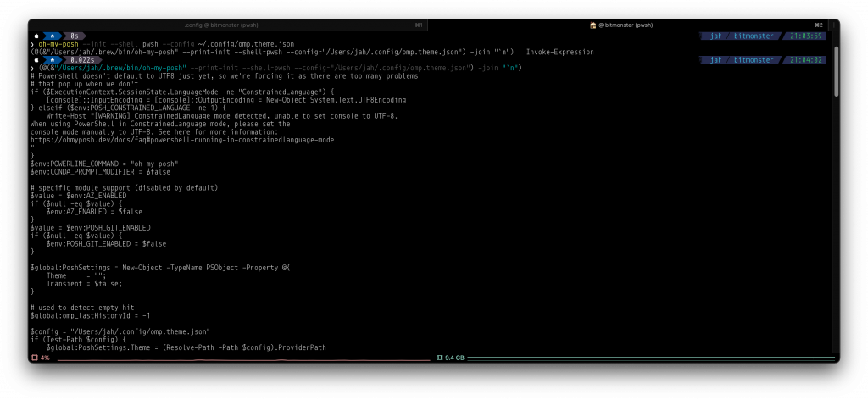The height and width of the screenshot is (400, 868).
Task: Click the ohmyposh.dev docs faq URL
Action: pyautogui.click(x=182, y=140)
